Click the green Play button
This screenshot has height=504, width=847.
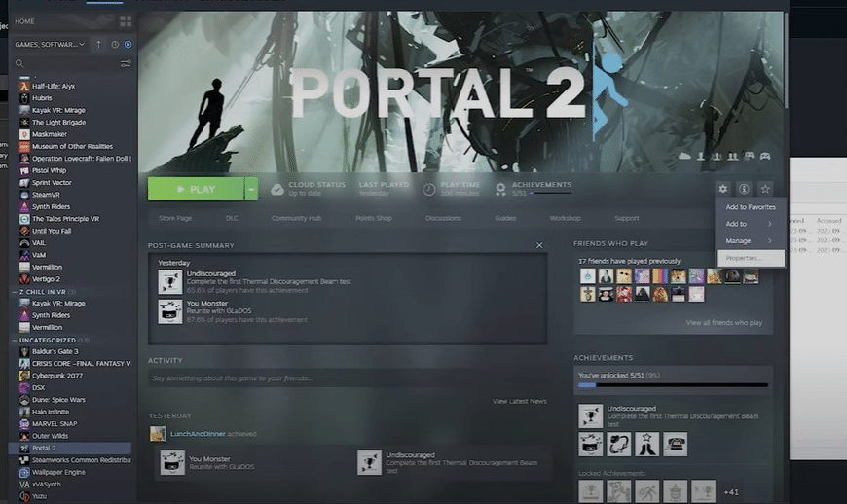point(196,189)
